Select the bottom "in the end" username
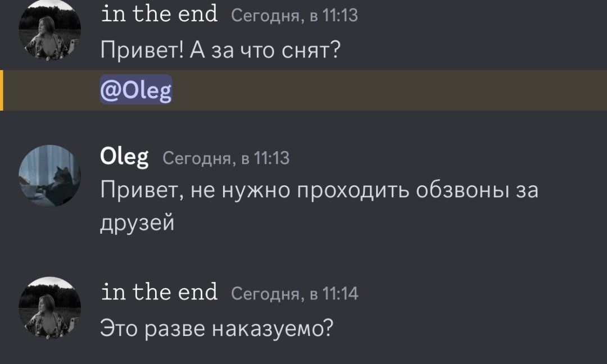 159,292
